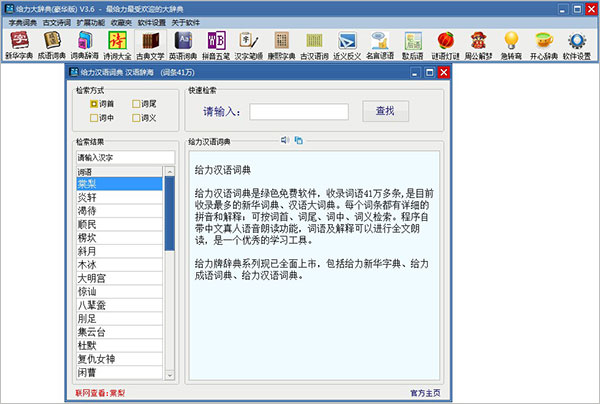Open the 名言谚语 proverbs tool
The image size is (600, 404).
(380, 46)
